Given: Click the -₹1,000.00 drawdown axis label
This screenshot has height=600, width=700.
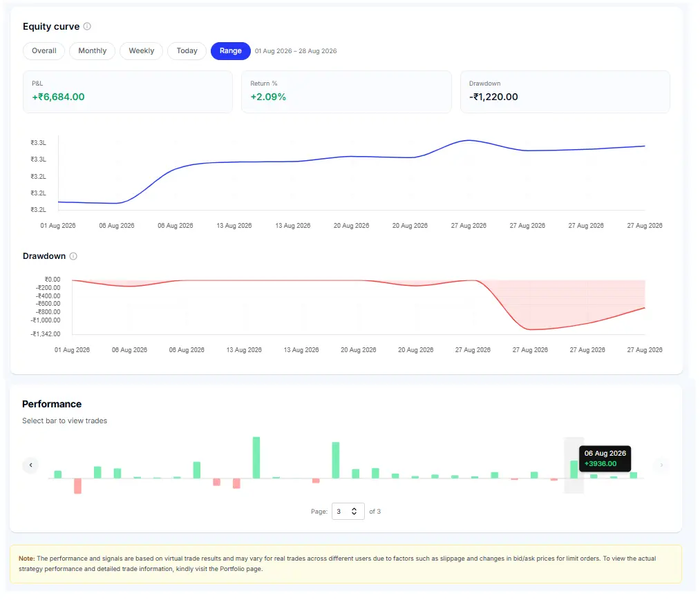Looking at the screenshot, I should [x=46, y=320].
